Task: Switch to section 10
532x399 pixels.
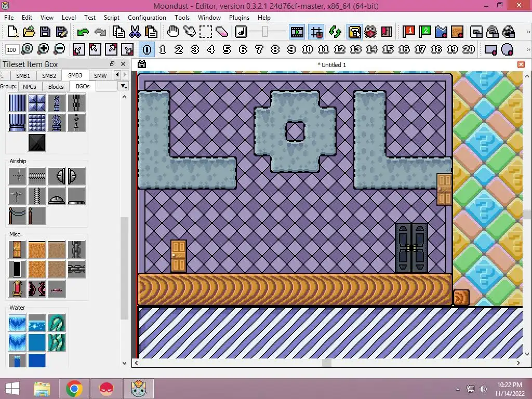Action: pos(308,49)
